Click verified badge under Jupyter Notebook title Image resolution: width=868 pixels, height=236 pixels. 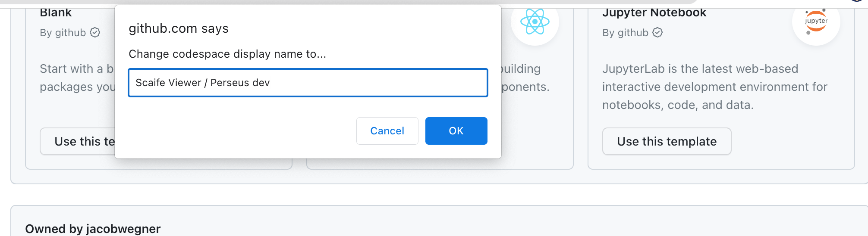coord(657,33)
